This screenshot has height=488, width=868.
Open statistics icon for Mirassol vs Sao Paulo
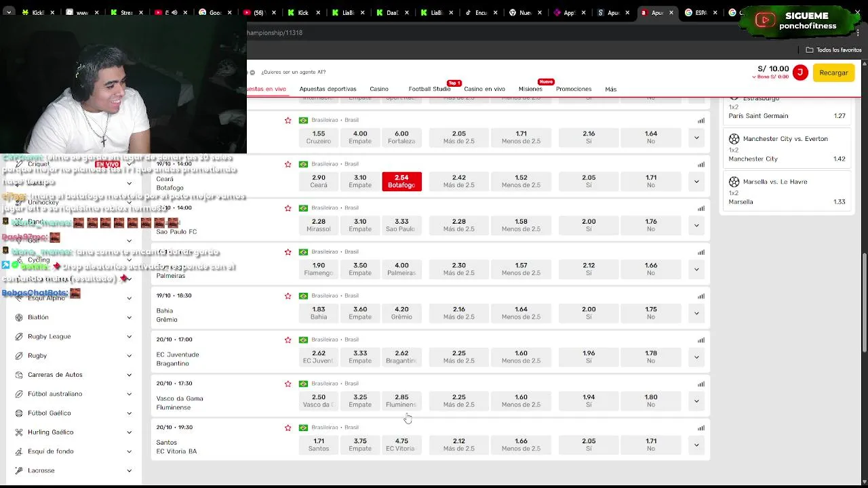701,209
